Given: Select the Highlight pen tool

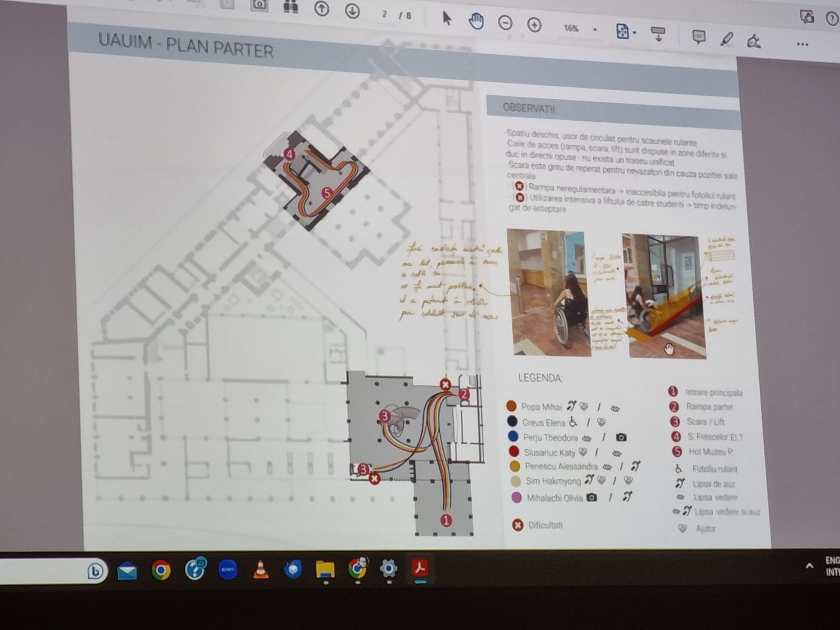Looking at the screenshot, I should point(726,39).
